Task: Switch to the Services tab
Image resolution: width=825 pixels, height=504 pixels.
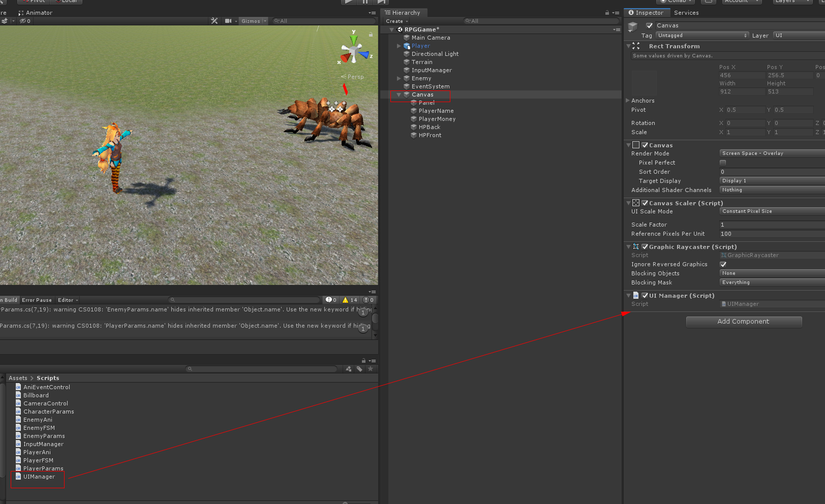Action: pos(686,13)
